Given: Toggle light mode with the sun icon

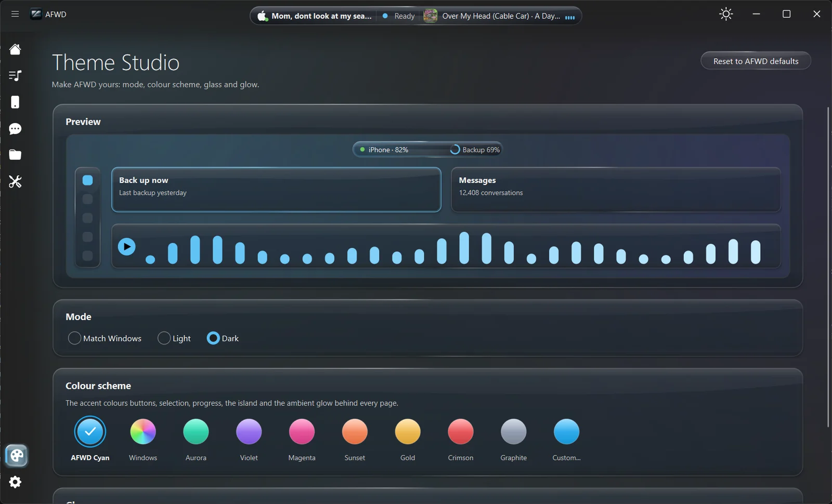Looking at the screenshot, I should 726,14.
